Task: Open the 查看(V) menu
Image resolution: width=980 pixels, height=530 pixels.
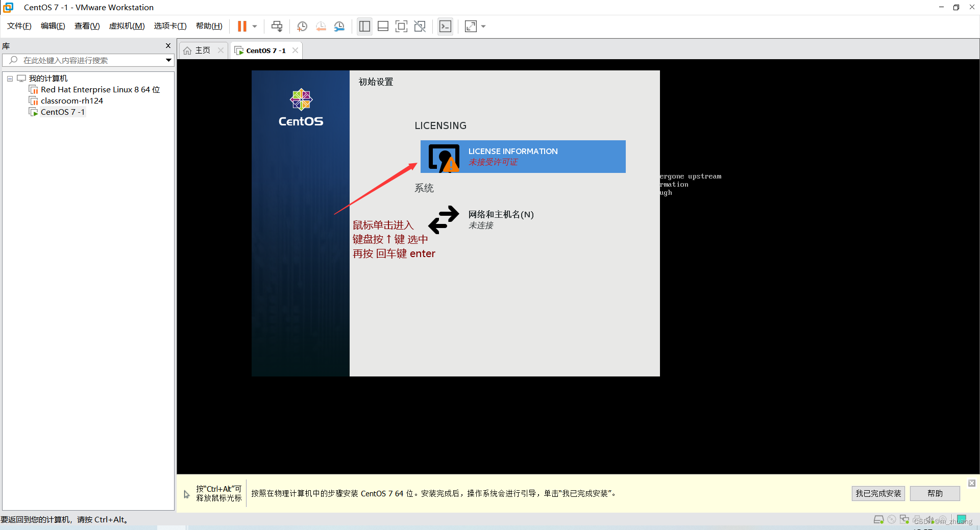Action: coord(87,26)
